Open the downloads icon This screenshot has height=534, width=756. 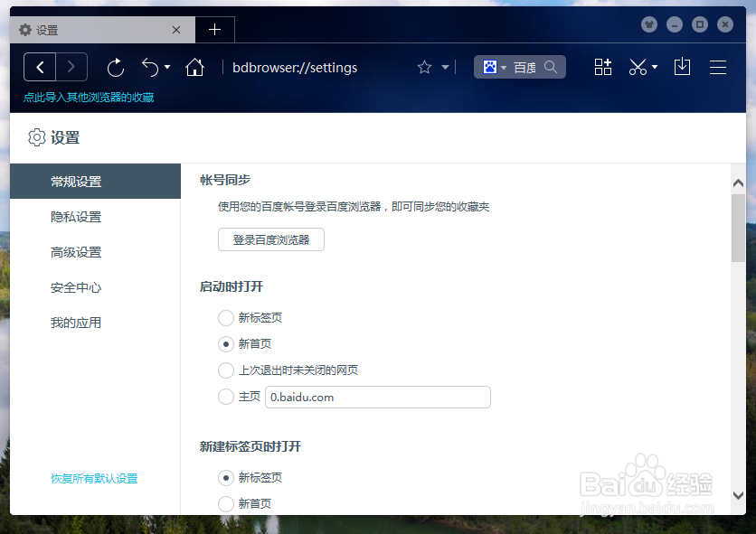(x=682, y=67)
